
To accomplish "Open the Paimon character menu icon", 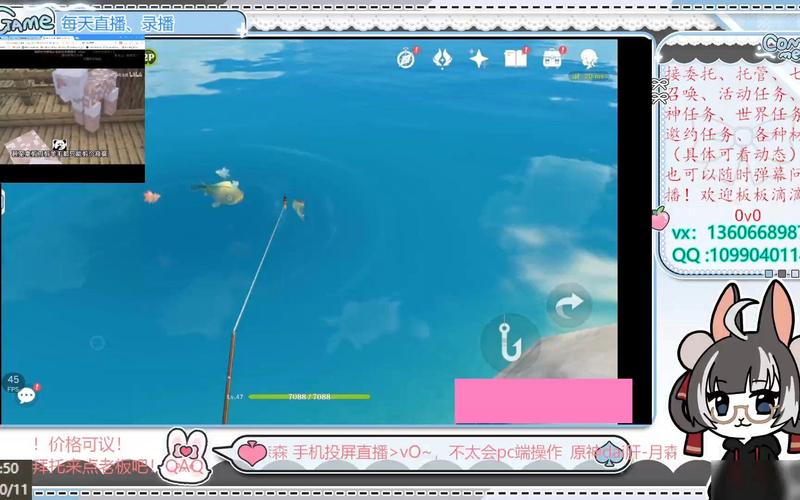I will coord(590,58).
